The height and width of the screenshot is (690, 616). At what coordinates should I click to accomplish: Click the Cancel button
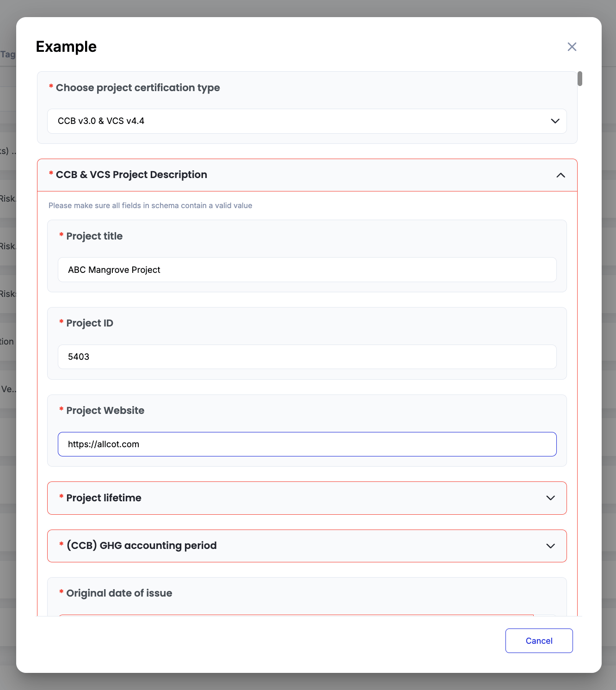point(539,641)
